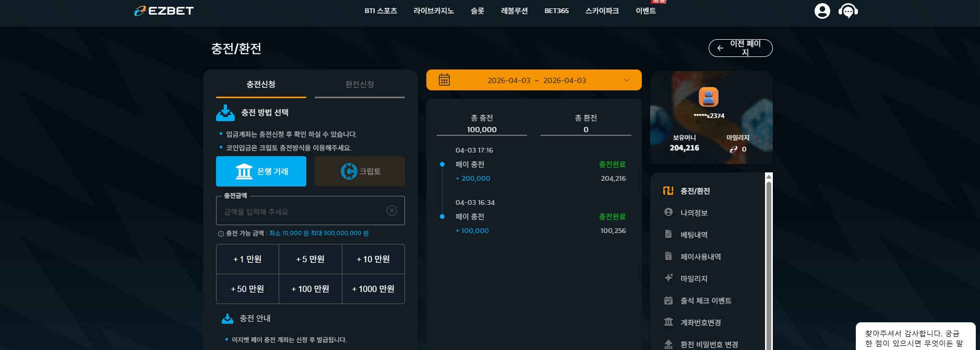Open the customer support headset icon

[848, 11]
